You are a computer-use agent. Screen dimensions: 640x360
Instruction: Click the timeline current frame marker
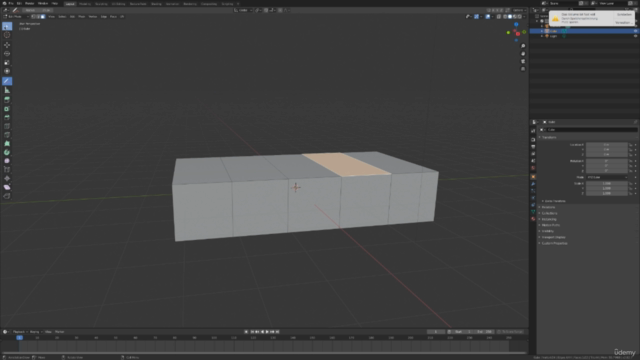tap(19, 338)
